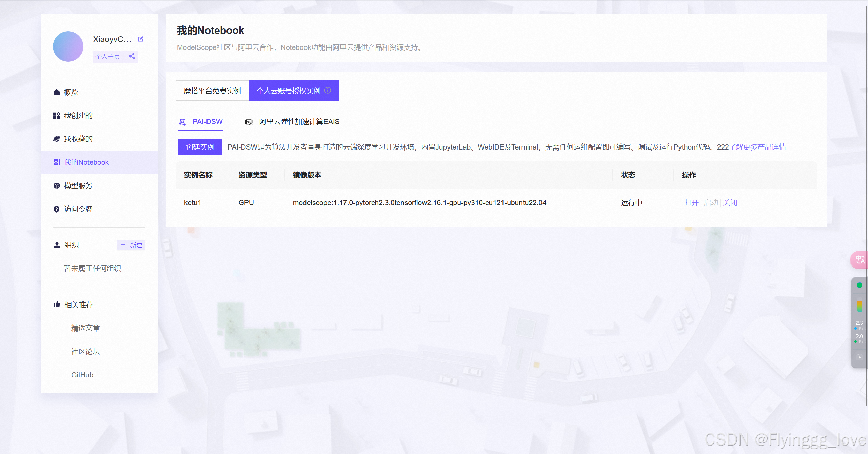Click the ketu1 instance name
The height and width of the screenshot is (454, 868).
(x=193, y=203)
